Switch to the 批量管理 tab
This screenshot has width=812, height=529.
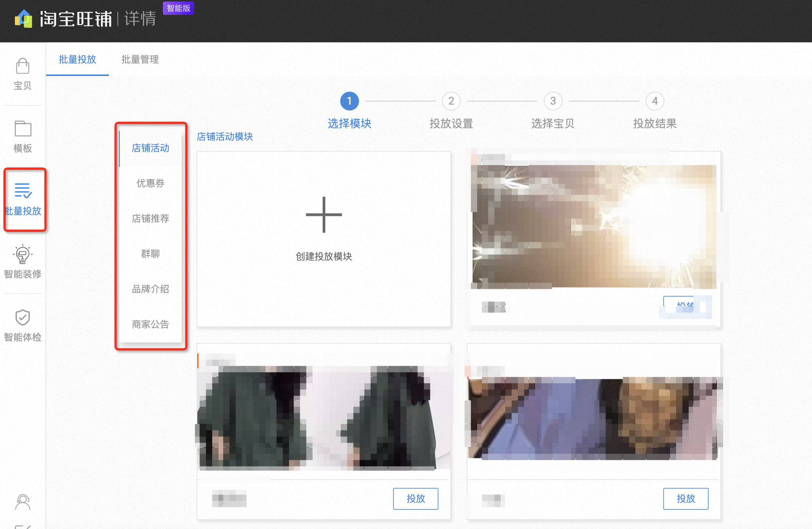[x=140, y=60]
